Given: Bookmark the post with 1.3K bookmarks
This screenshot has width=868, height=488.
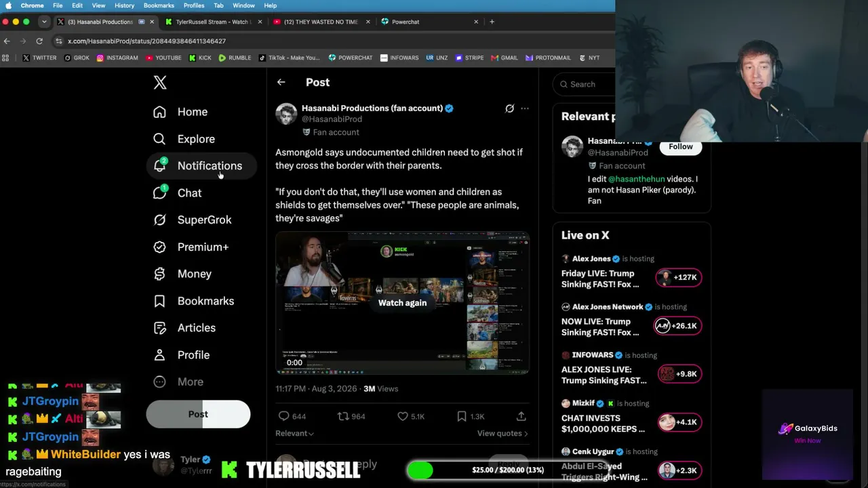Looking at the screenshot, I should (x=462, y=416).
